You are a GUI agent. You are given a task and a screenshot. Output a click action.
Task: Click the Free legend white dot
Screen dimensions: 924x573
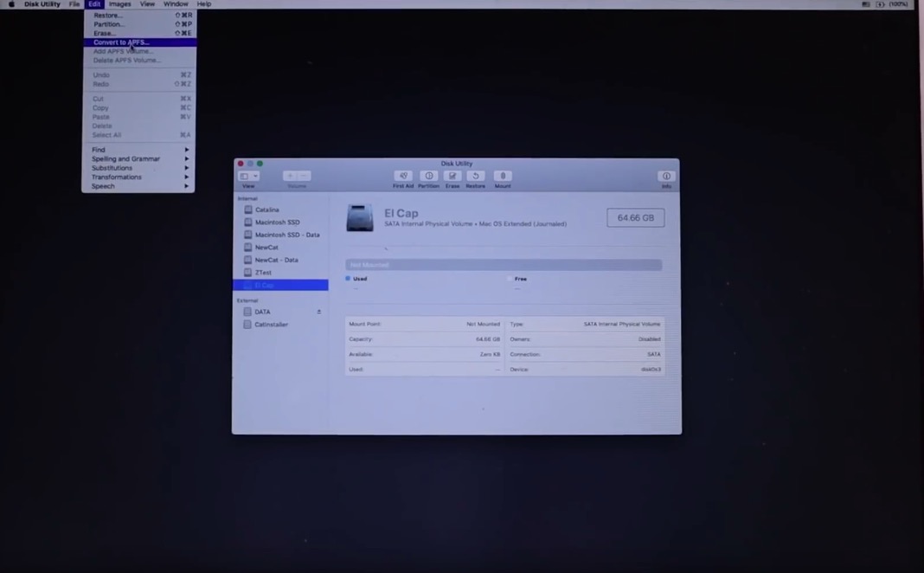tap(510, 278)
